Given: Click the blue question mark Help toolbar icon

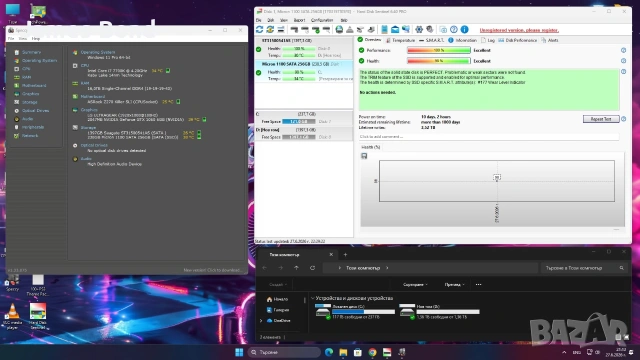Looking at the screenshot, I should click(x=454, y=29).
